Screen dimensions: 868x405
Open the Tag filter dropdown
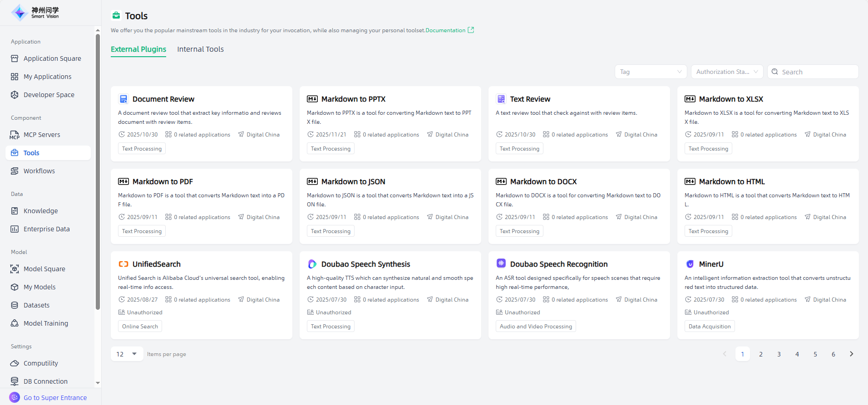650,72
